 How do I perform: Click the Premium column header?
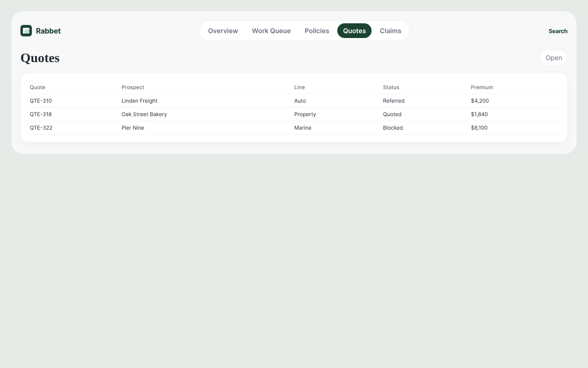482,87
